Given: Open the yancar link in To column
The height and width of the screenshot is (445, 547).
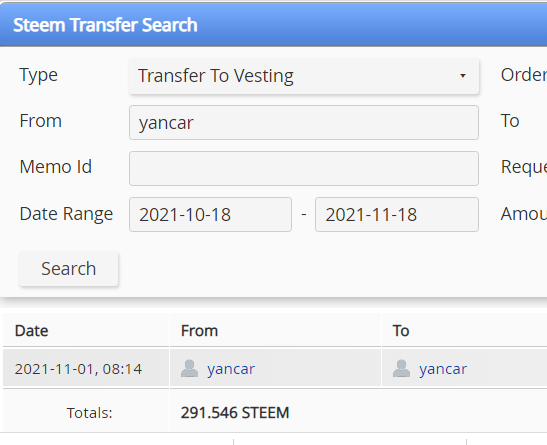Looking at the screenshot, I should point(443,369).
